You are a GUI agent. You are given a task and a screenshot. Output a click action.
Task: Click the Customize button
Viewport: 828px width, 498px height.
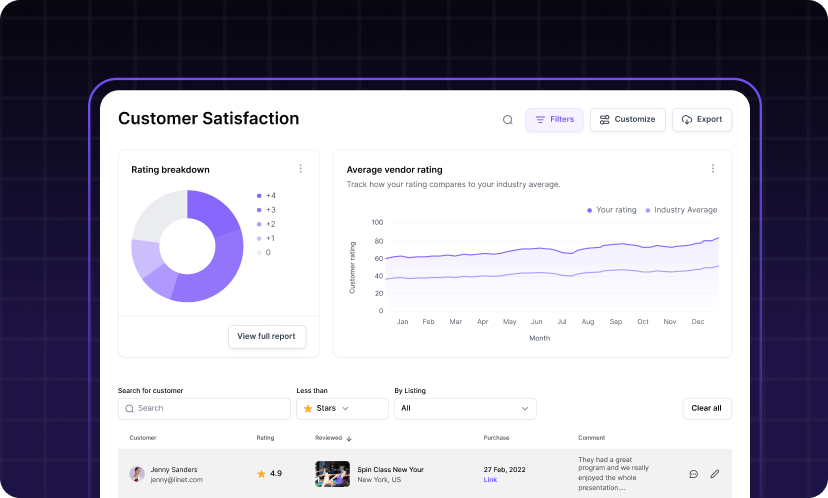(627, 120)
